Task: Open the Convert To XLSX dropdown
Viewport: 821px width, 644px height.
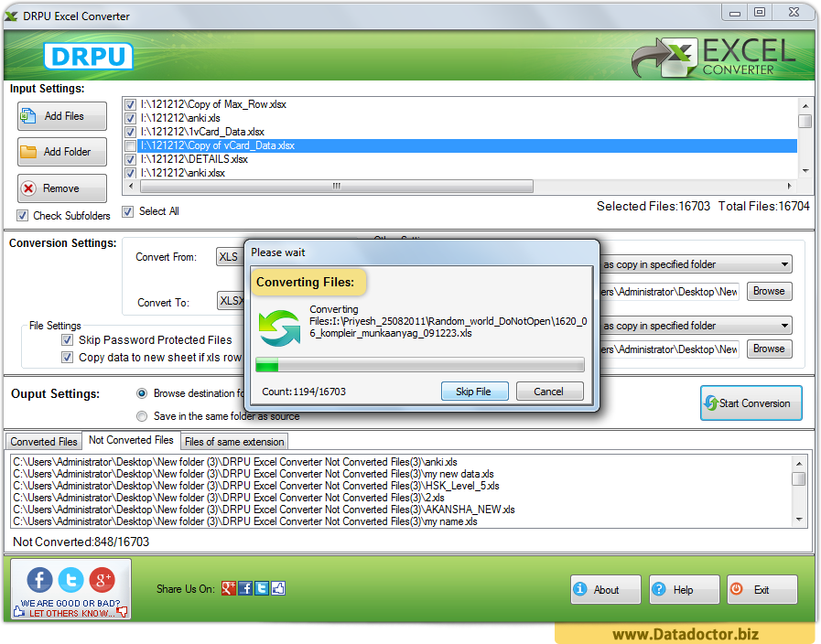Action: click(231, 301)
